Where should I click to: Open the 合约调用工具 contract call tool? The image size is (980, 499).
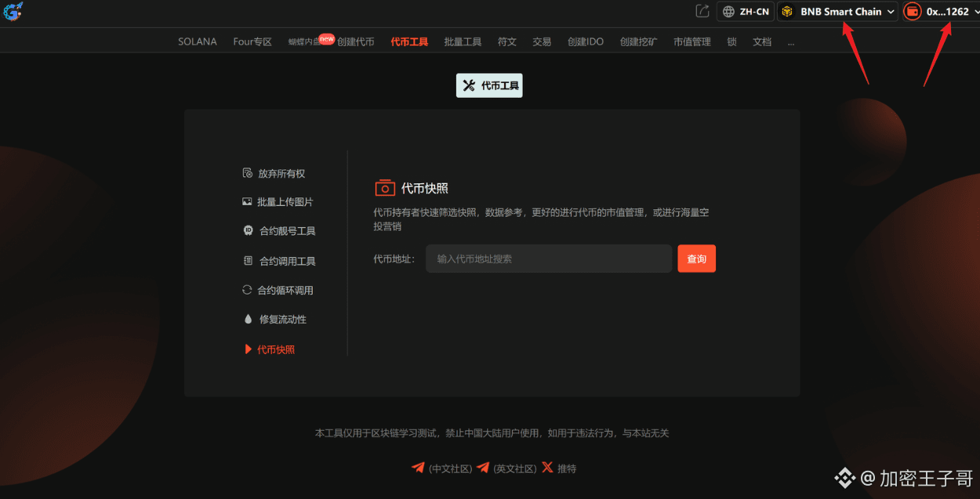[x=278, y=261]
